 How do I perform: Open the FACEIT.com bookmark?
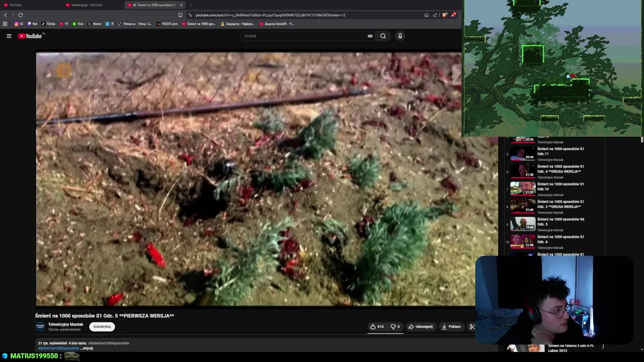click(x=168, y=24)
